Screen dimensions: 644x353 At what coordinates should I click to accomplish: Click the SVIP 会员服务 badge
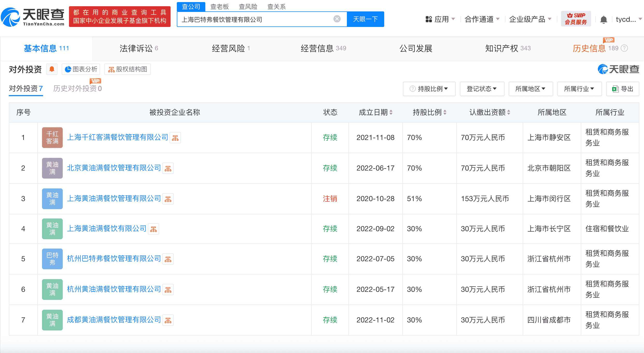[x=576, y=19]
